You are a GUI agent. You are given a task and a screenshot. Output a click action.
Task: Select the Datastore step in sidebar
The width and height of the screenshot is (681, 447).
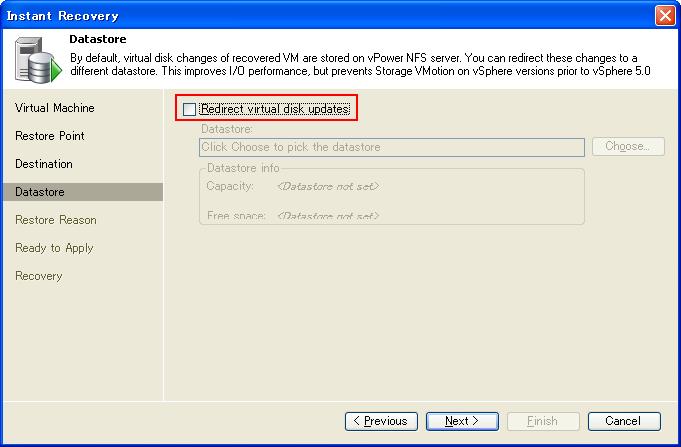pos(83,192)
